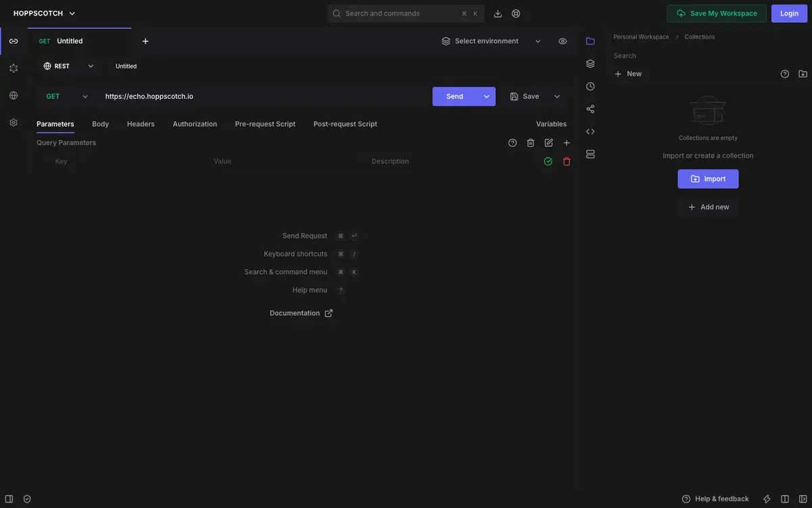Image resolution: width=812 pixels, height=508 pixels.
Task: Switch to the Headers tab
Action: [x=141, y=124]
